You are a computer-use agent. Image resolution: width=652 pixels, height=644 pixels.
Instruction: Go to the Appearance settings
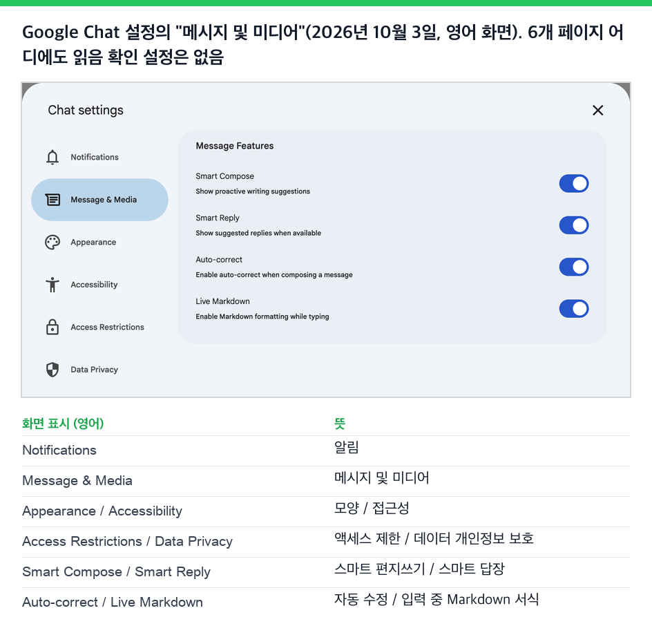pyautogui.click(x=99, y=242)
